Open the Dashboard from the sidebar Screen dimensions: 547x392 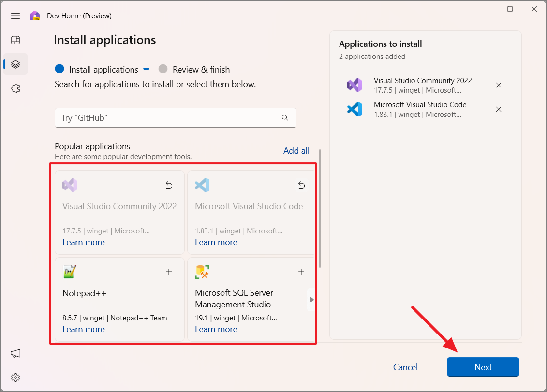click(x=15, y=40)
